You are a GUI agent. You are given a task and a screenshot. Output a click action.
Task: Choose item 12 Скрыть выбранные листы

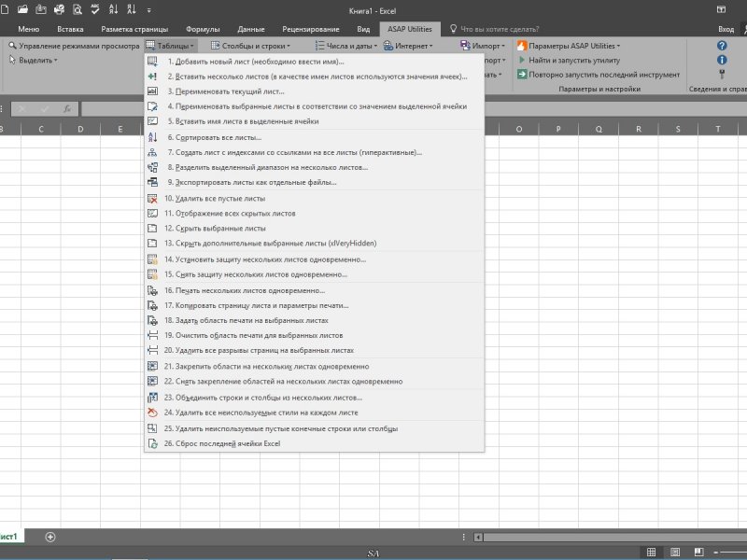coord(315,228)
